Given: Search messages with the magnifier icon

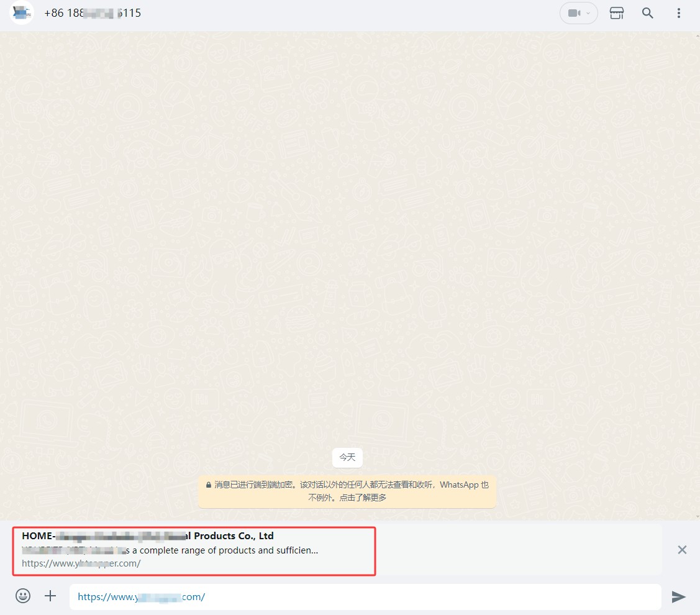Looking at the screenshot, I should 647,13.
